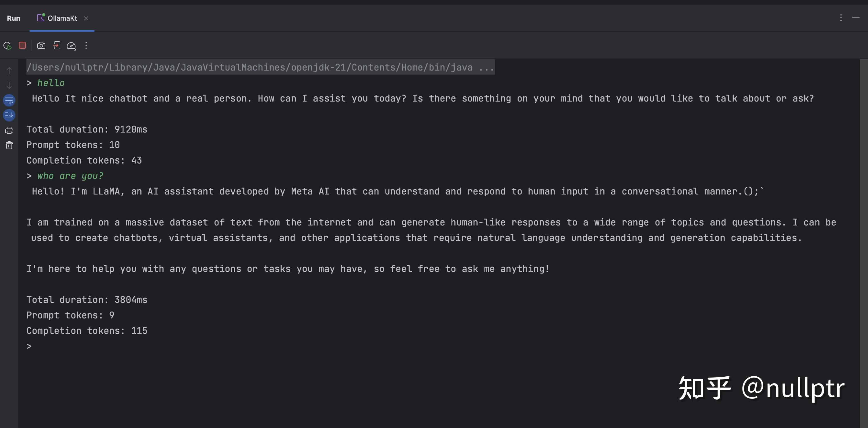Click the 'I am trained on' response line
The image size is (868, 428).
431,230
